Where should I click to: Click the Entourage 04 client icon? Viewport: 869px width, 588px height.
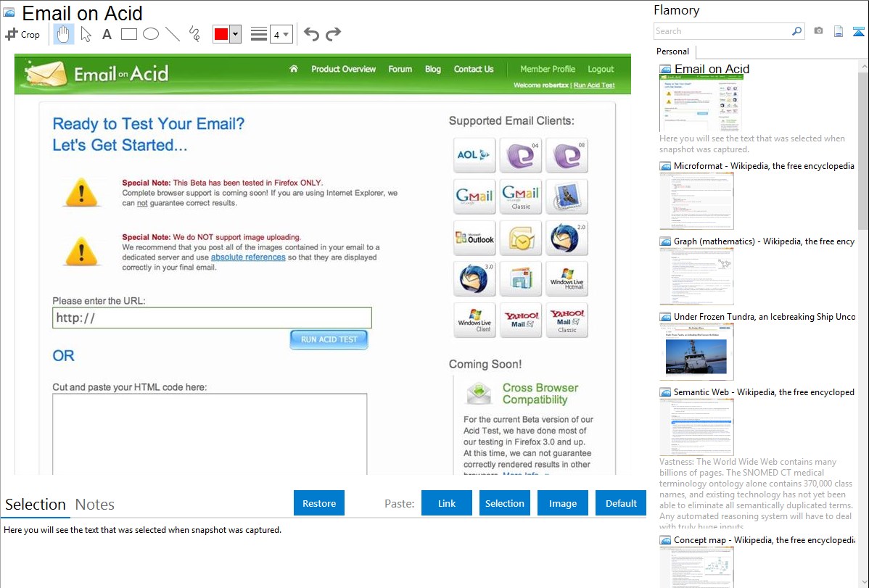pos(520,155)
